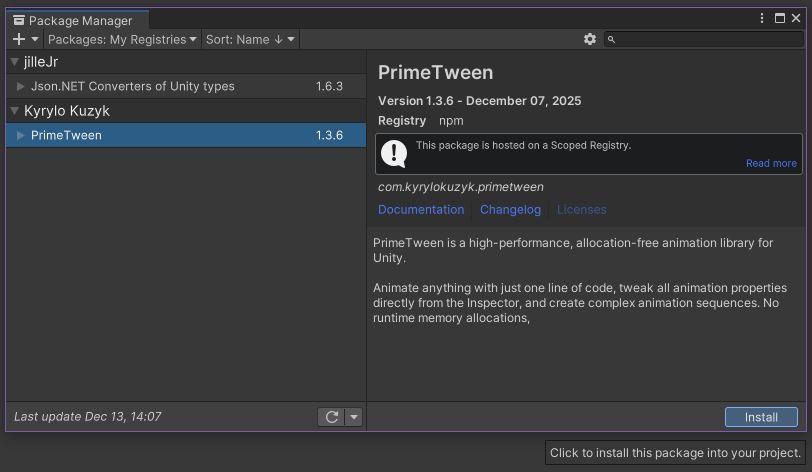Collapse the jilleJr registry group
This screenshot has height=472, width=812.
[x=14, y=62]
